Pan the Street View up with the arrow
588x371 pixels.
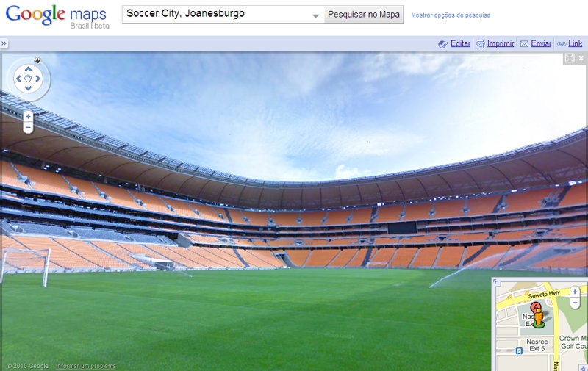[x=28, y=69]
